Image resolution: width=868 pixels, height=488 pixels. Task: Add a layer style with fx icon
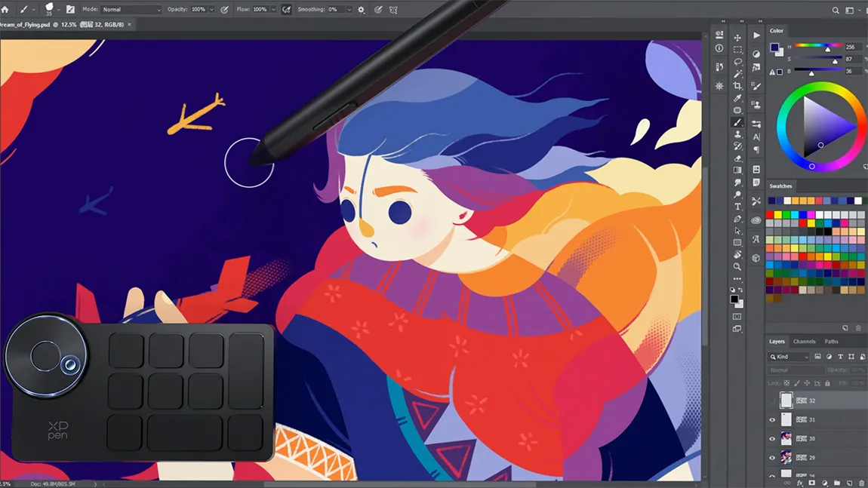click(x=799, y=483)
